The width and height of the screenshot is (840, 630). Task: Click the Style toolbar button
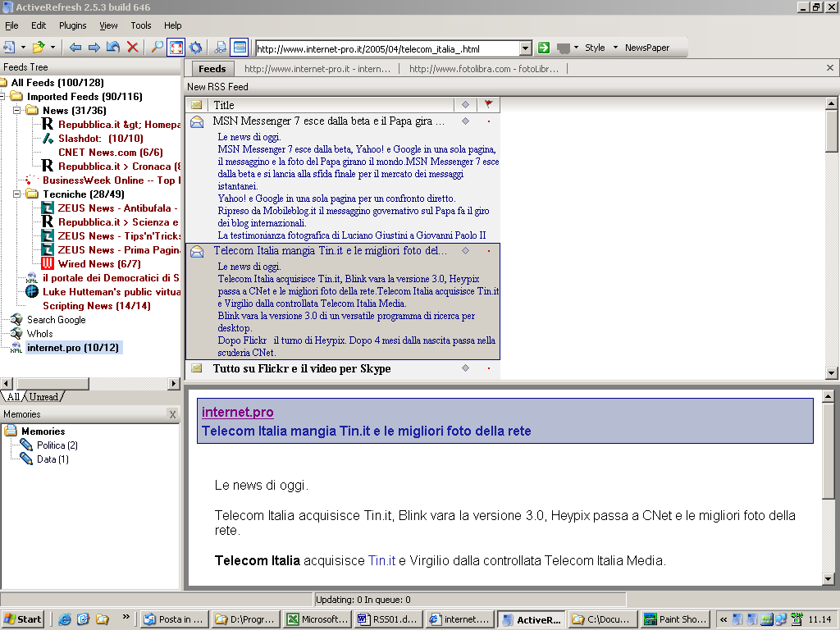[x=595, y=48]
